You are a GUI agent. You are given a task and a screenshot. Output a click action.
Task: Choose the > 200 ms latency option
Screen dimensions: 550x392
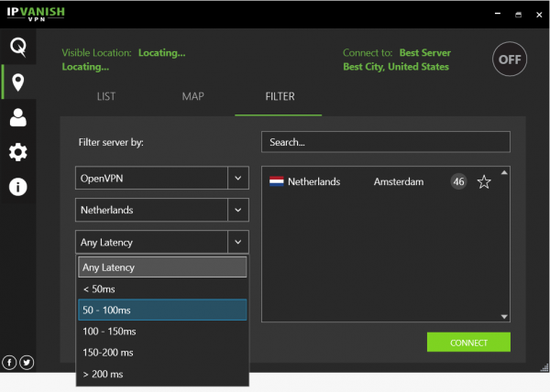coord(162,374)
